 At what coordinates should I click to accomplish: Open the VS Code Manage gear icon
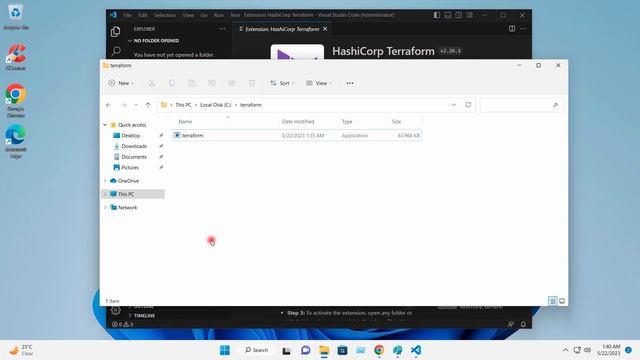tap(116, 311)
